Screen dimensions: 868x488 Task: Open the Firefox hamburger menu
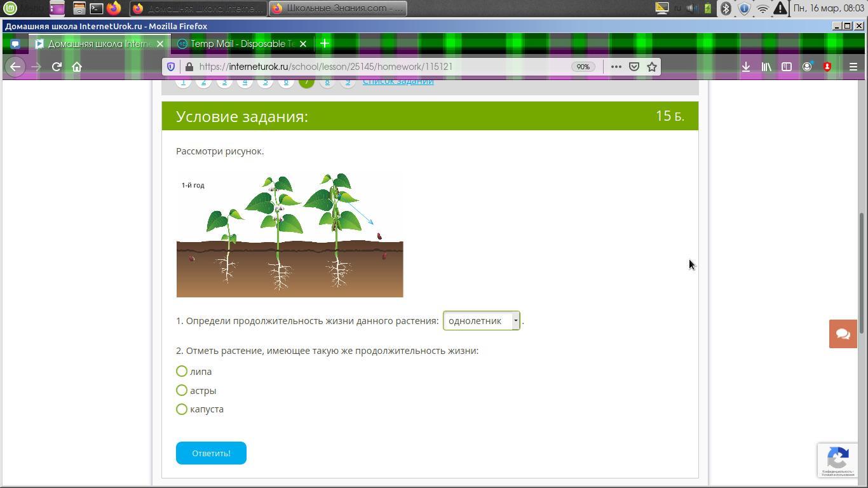[x=853, y=67]
